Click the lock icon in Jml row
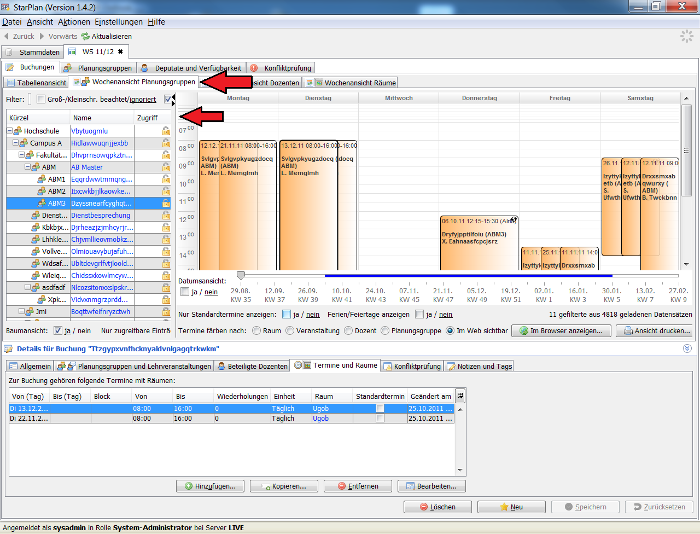700x534 pixels. (166, 311)
